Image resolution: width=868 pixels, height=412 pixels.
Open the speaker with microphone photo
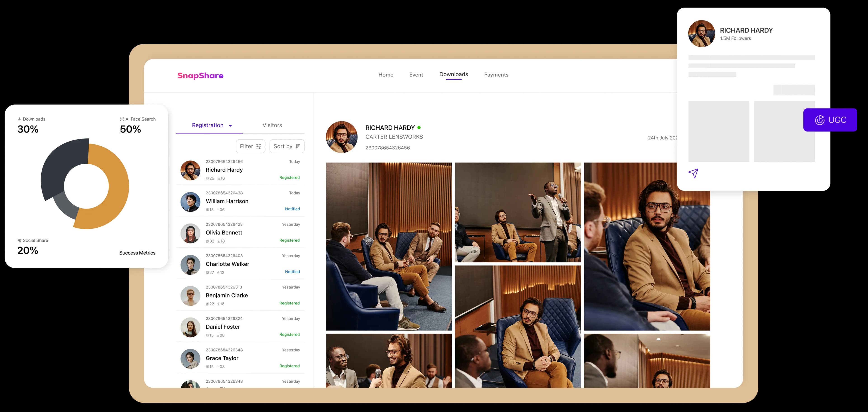coord(518,212)
